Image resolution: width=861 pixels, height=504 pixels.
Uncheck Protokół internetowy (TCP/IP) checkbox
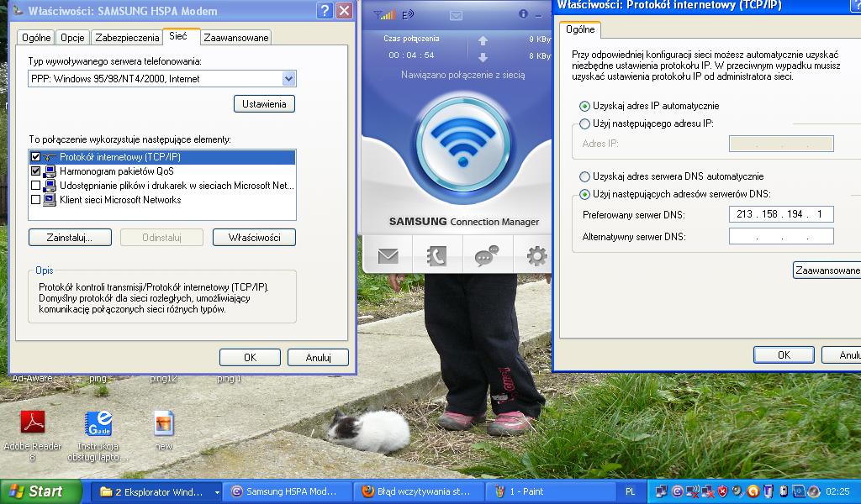(35, 157)
